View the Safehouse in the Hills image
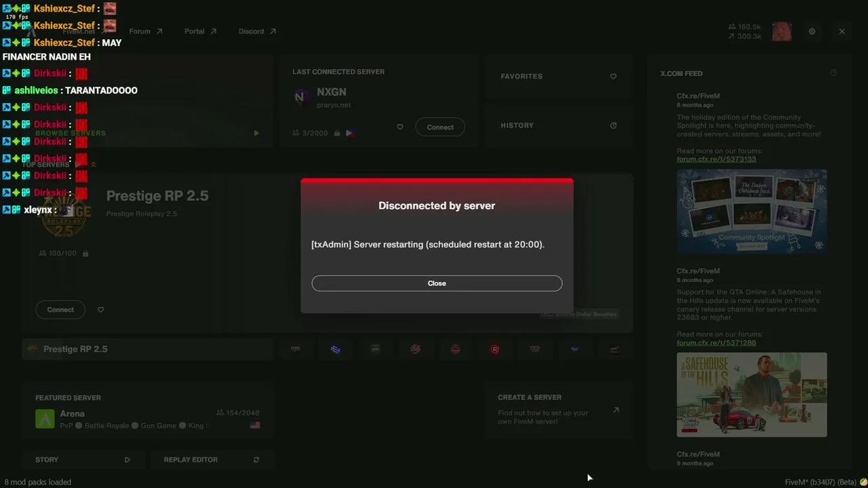 coord(751,394)
